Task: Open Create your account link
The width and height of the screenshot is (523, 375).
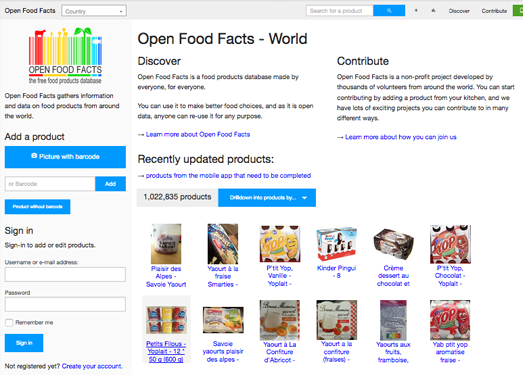Action: click(x=92, y=366)
